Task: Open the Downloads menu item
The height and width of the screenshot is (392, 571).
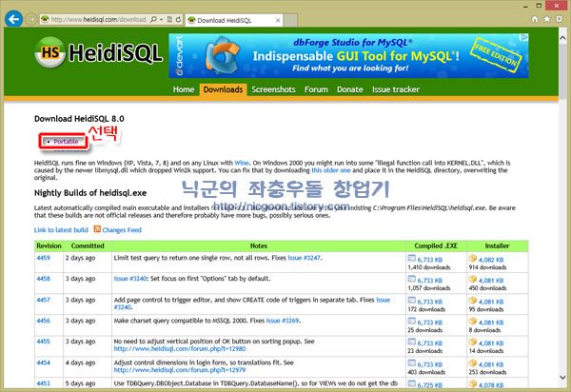Action: click(x=223, y=89)
